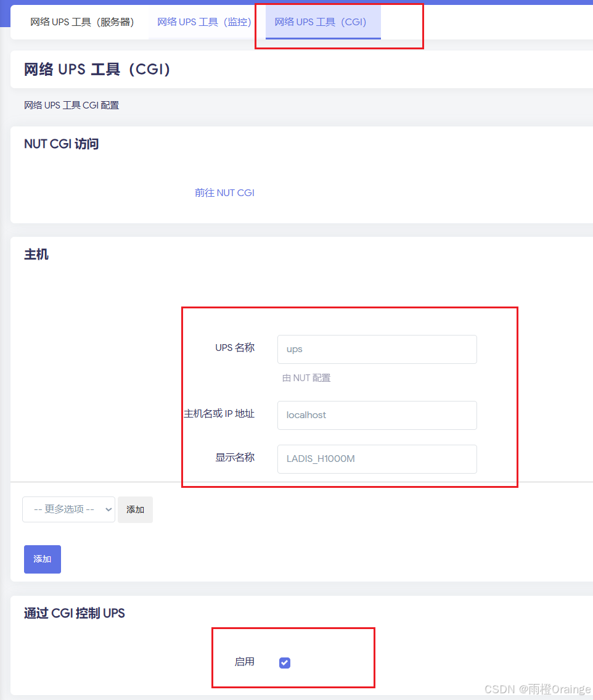Image resolution: width=593 pixels, height=700 pixels.
Task: Click the 显示名称 field showing LADIS_H1000M
Action: click(377, 459)
